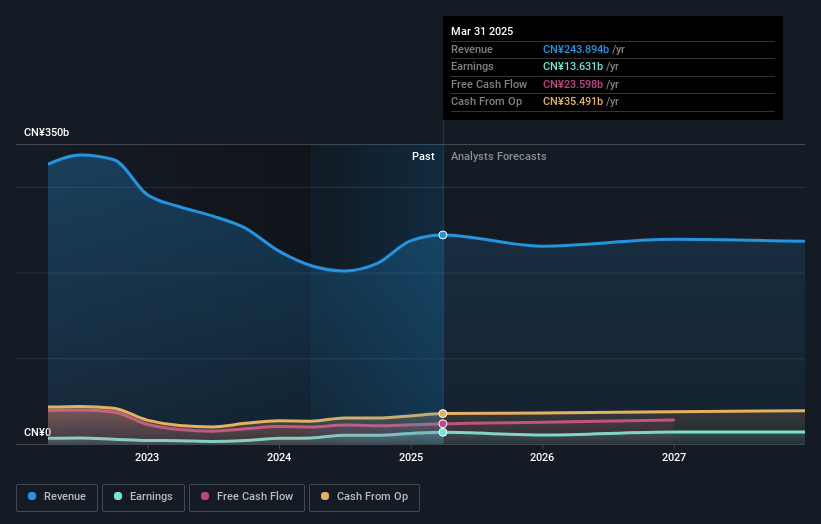Toggle the Revenue legend button
The width and height of the screenshot is (821, 524).
[57, 497]
